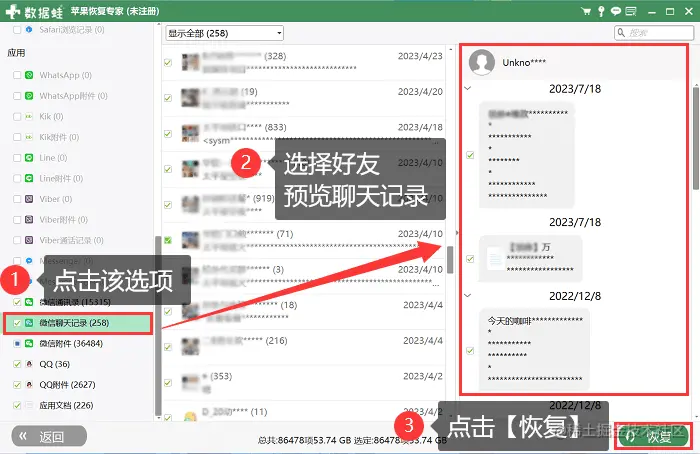The image size is (700, 454).
Task: Uncheck the QQ (36) checkbox
Action: tap(17, 364)
